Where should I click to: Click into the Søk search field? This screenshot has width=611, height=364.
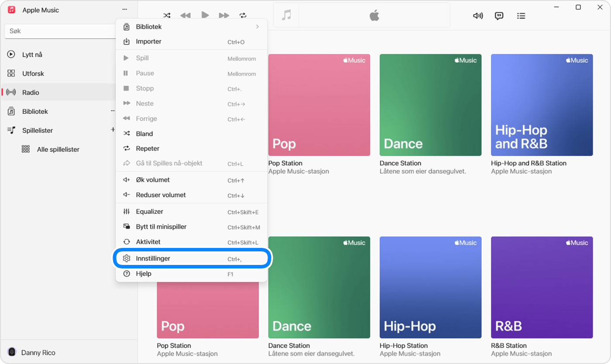(x=60, y=31)
